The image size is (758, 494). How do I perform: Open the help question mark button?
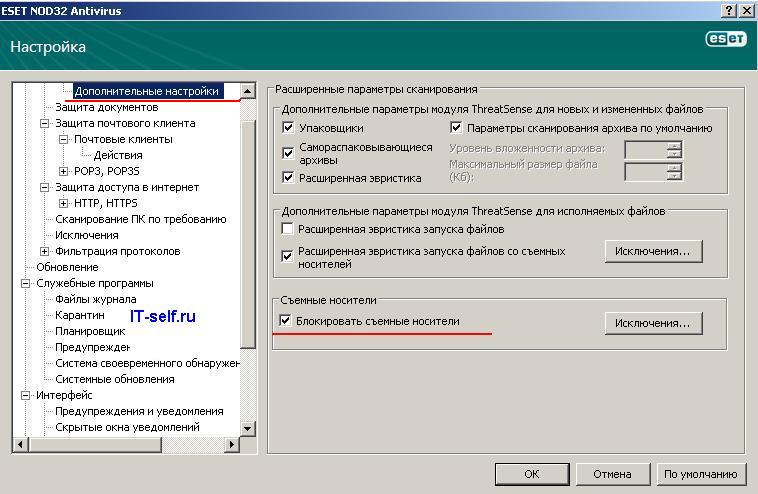(x=729, y=10)
